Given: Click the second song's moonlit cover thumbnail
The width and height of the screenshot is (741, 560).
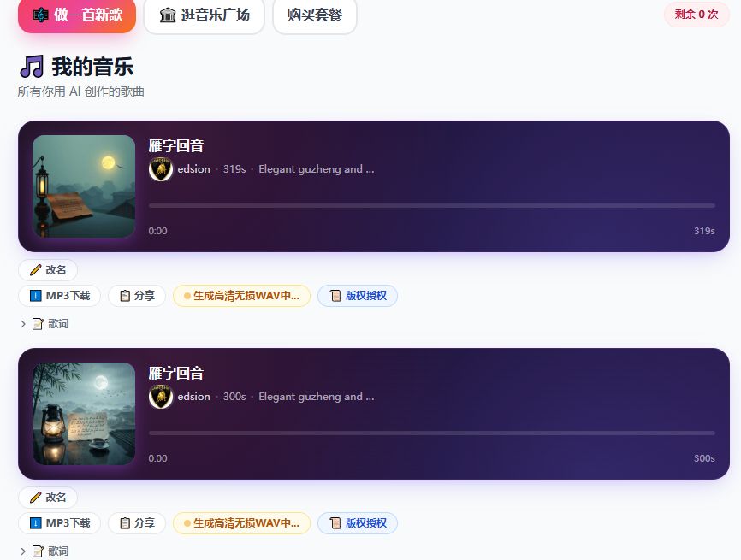Looking at the screenshot, I should [84, 414].
